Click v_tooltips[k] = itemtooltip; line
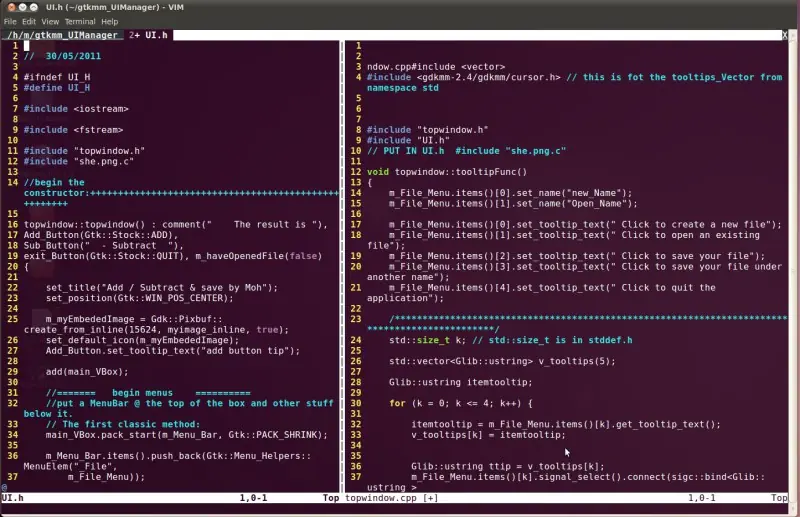 coord(488,435)
